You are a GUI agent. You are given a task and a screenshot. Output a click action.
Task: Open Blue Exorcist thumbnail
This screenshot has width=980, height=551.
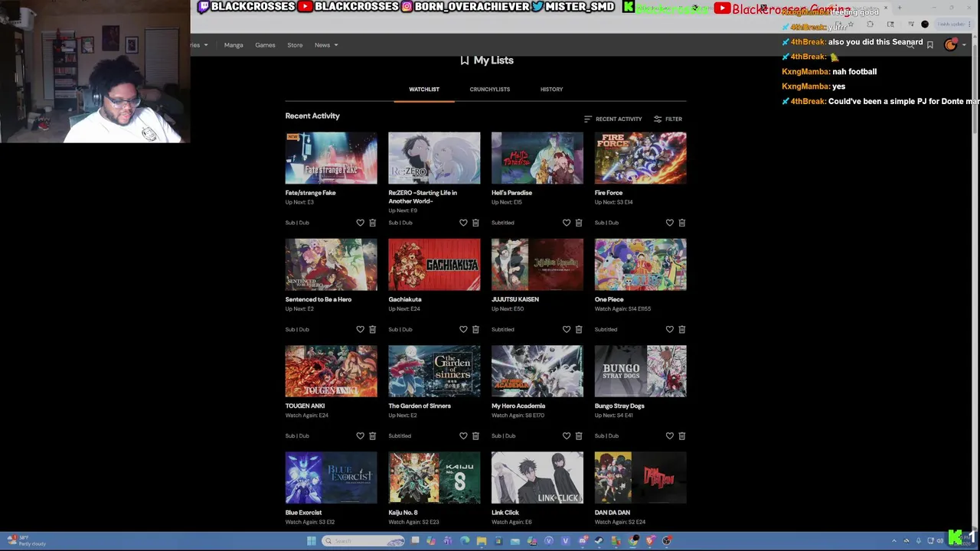pyautogui.click(x=332, y=478)
